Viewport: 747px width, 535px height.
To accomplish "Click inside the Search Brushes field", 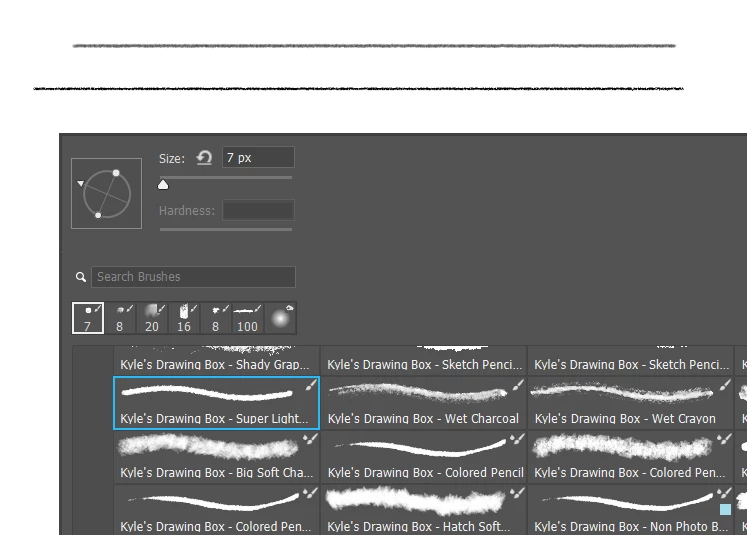I will pyautogui.click(x=193, y=277).
